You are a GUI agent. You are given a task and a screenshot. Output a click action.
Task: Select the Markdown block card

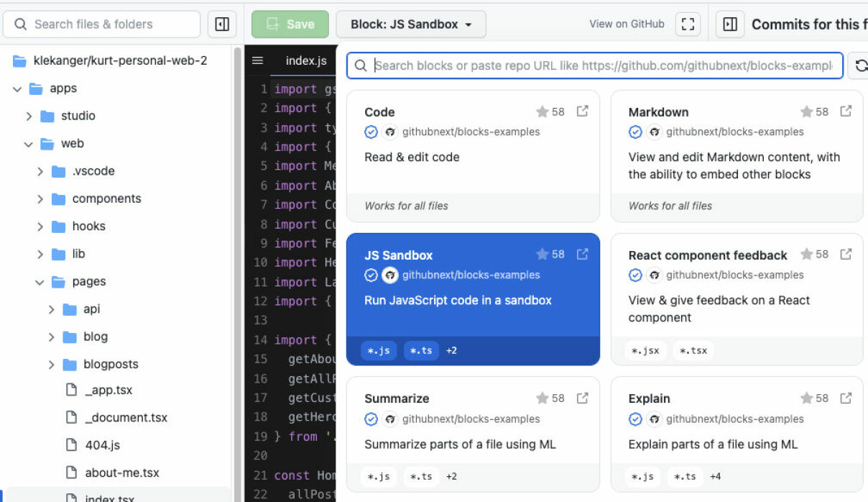[737, 156]
